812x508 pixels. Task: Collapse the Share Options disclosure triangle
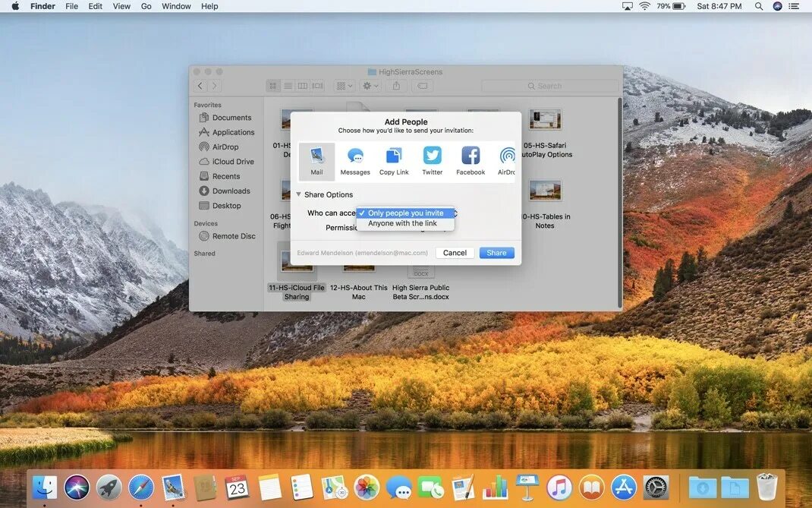[x=298, y=194]
